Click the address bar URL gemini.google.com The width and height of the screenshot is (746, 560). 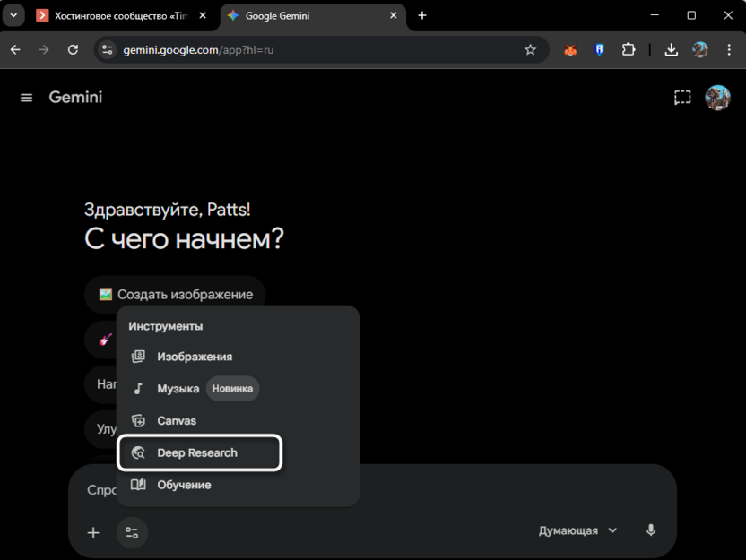pos(198,50)
